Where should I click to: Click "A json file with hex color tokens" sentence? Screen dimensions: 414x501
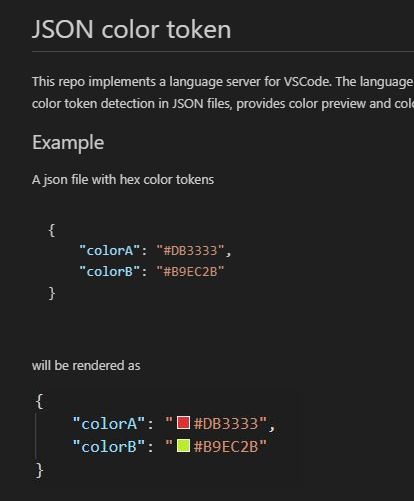(x=123, y=180)
